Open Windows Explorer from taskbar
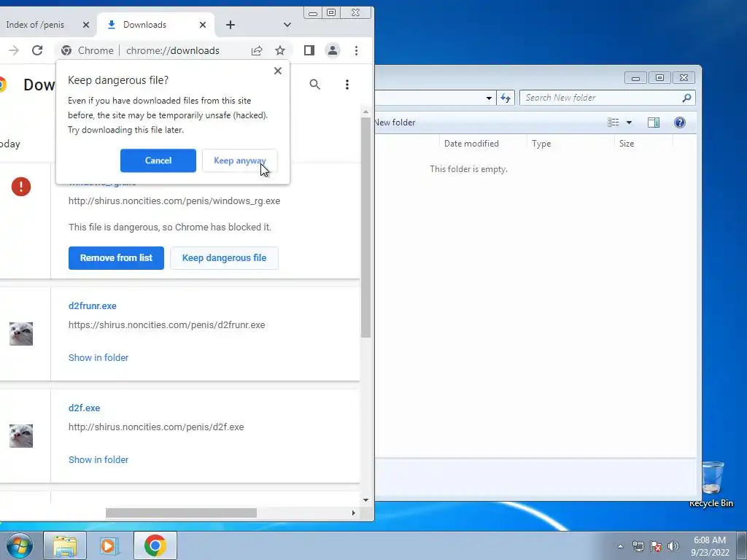 pos(65,545)
